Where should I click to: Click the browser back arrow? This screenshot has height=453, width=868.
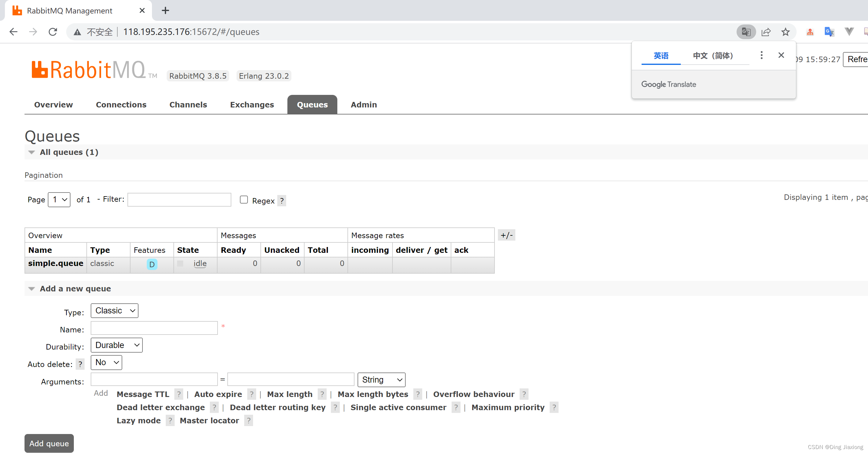[x=13, y=32]
